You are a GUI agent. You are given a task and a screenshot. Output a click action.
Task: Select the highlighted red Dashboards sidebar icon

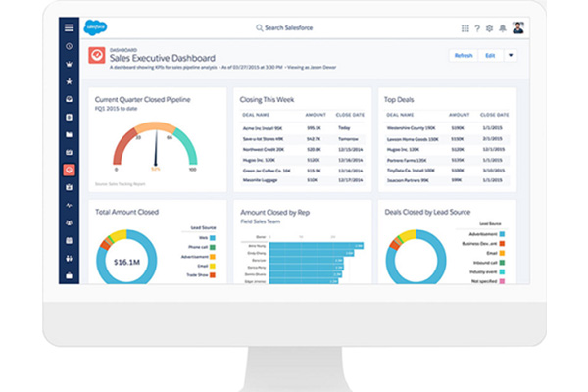(x=69, y=170)
